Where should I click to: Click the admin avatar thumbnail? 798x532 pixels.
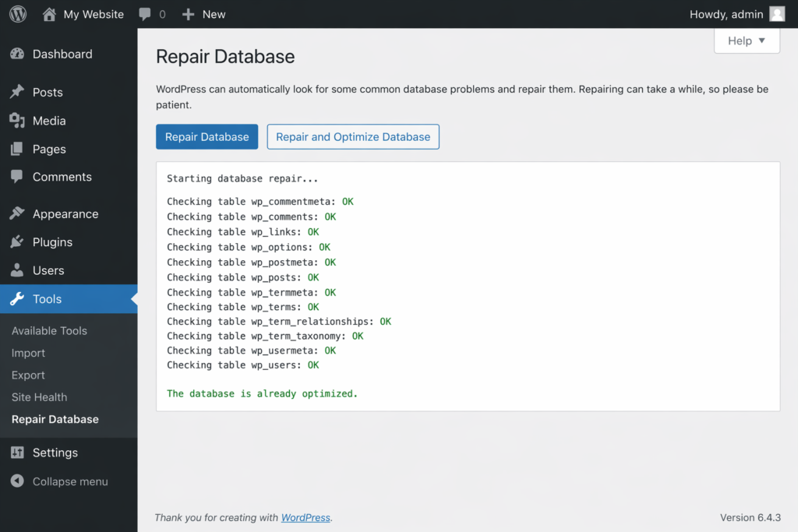tap(776, 14)
